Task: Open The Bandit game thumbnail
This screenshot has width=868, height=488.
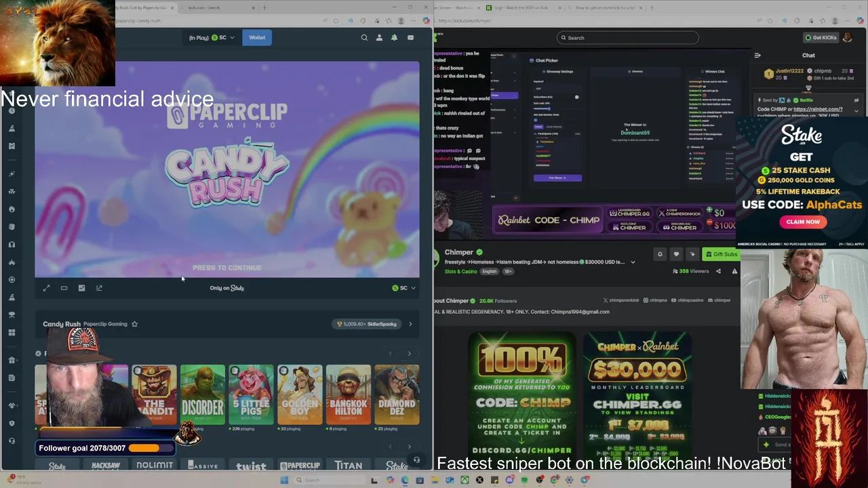Action: [x=154, y=395]
